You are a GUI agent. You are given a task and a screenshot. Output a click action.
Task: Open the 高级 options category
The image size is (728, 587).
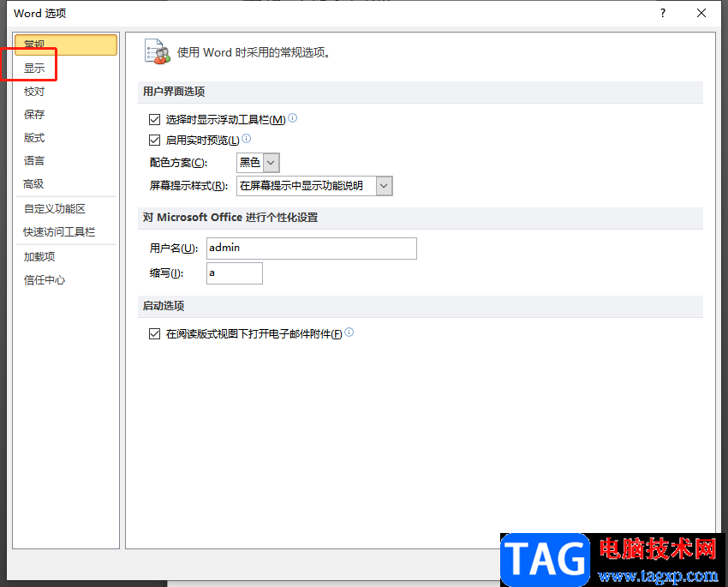pos(34,184)
